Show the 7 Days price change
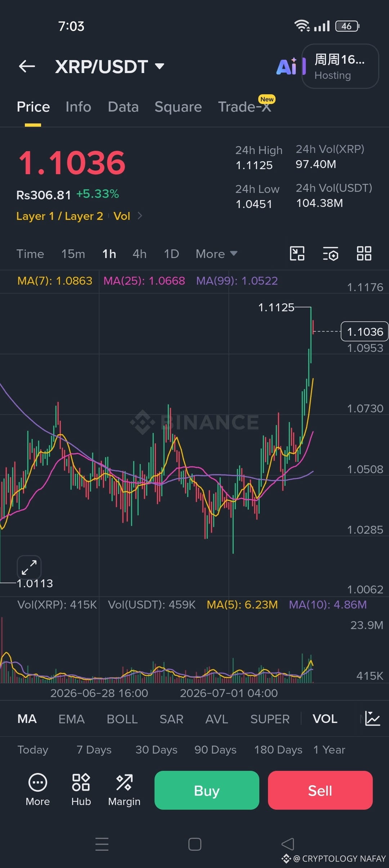Viewport: 389px width, 868px height. [94, 750]
